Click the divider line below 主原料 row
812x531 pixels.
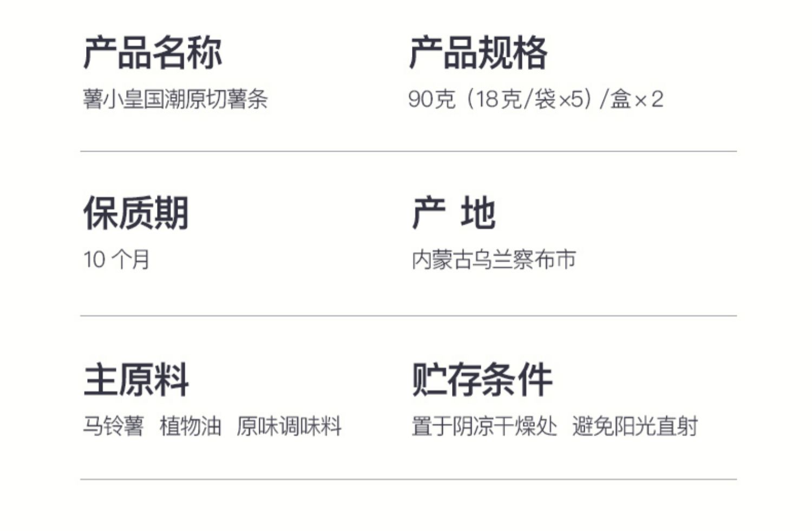[409, 479]
